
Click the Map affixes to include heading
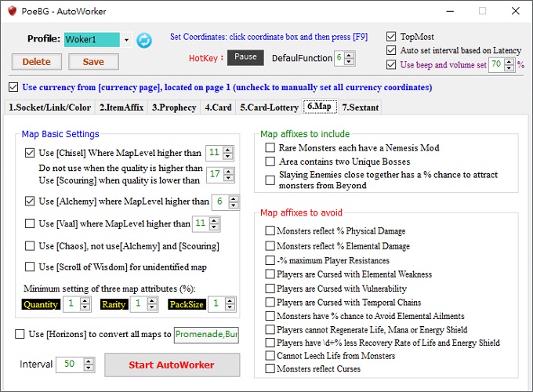coord(305,134)
